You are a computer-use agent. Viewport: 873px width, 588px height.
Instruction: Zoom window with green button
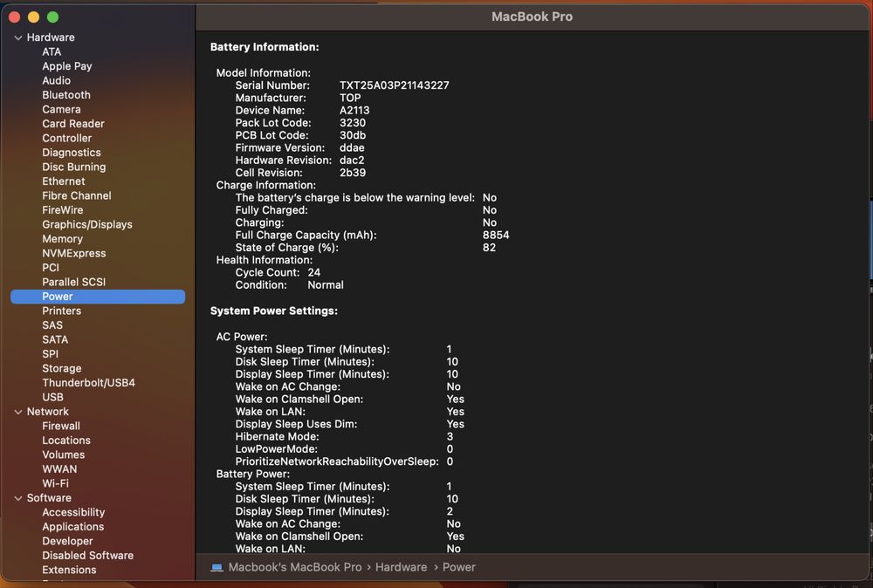point(53,17)
